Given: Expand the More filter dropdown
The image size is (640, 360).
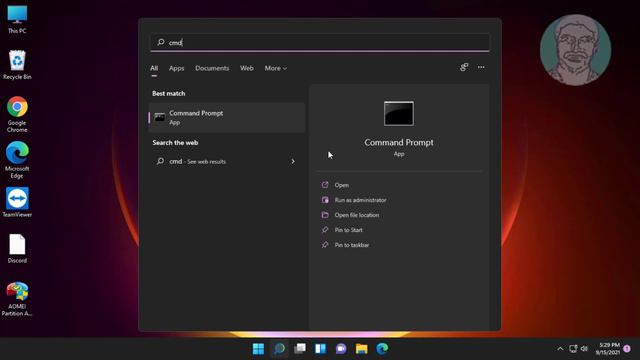Looking at the screenshot, I should [276, 68].
